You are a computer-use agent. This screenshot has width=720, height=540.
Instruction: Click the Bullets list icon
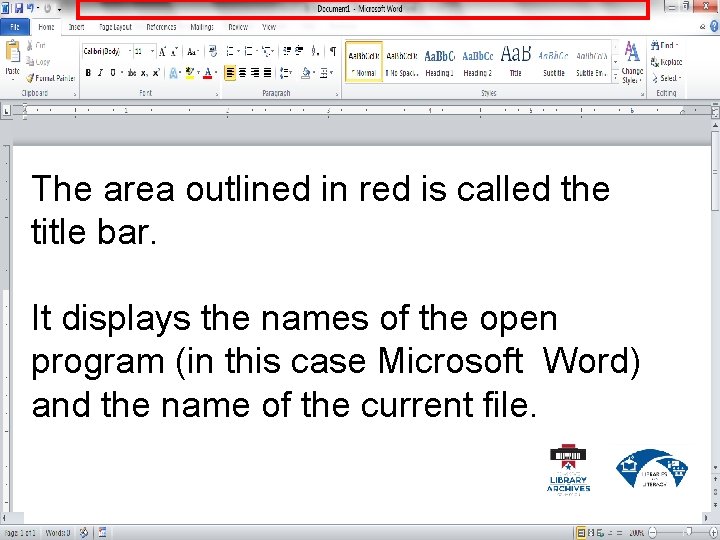pos(231,51)
